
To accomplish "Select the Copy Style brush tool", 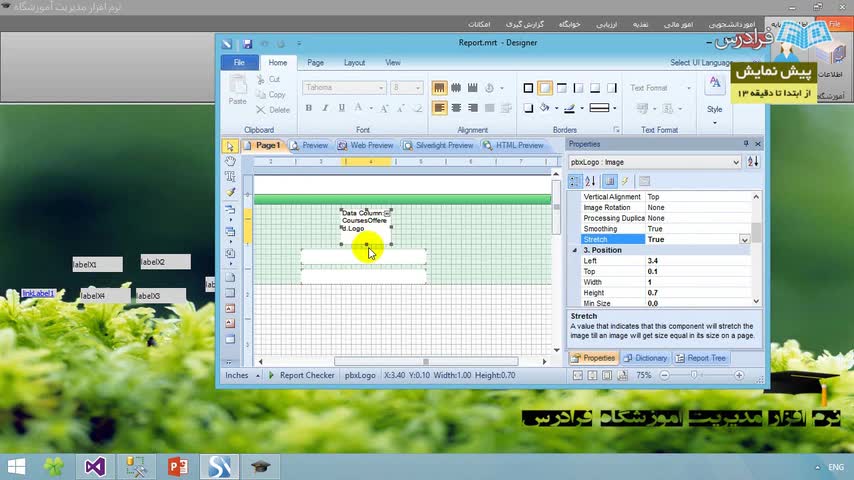I will pyautogui.click(x=230, y=192).
